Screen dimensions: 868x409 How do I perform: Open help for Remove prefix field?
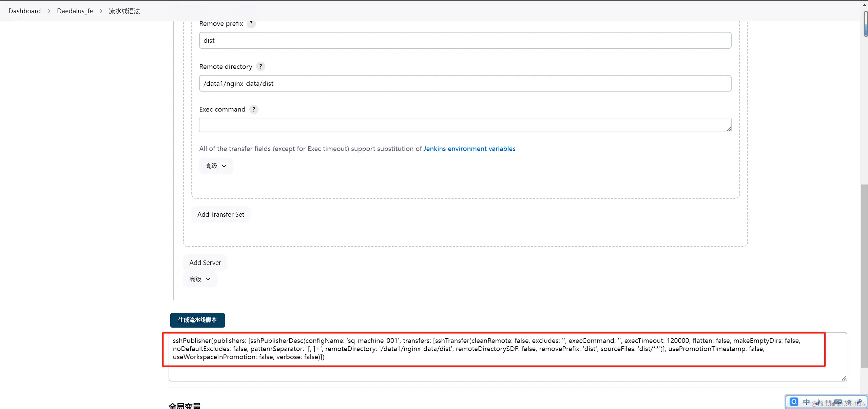(x=251, y=24)
